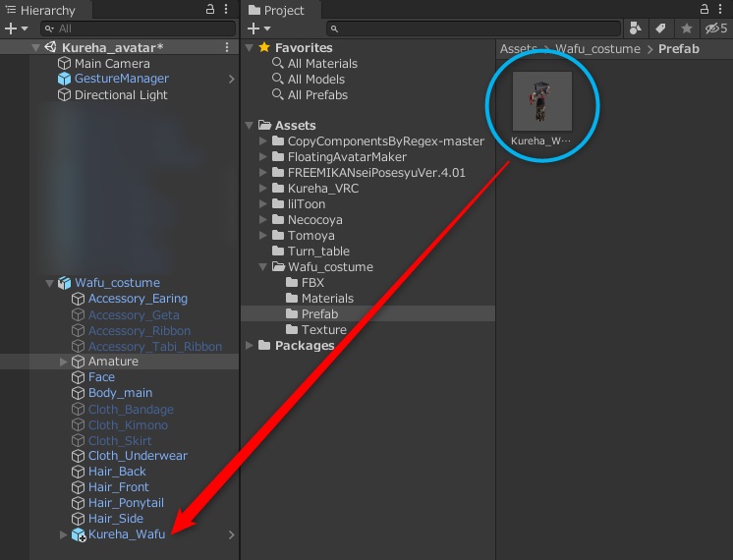Select Main Camera cube icon
This screenshot has height=560, width=733.
pyautogui.click(x=64, y=63)
